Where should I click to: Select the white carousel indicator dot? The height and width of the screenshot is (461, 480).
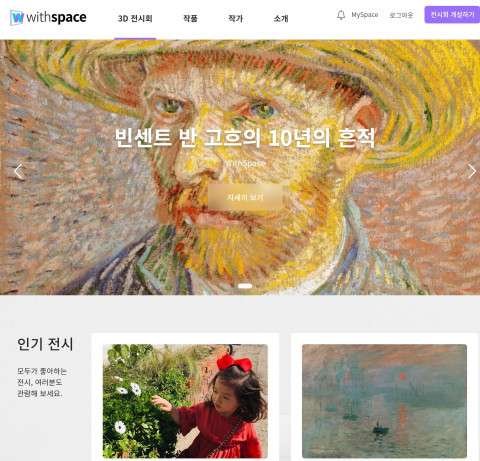pos(245,286)
